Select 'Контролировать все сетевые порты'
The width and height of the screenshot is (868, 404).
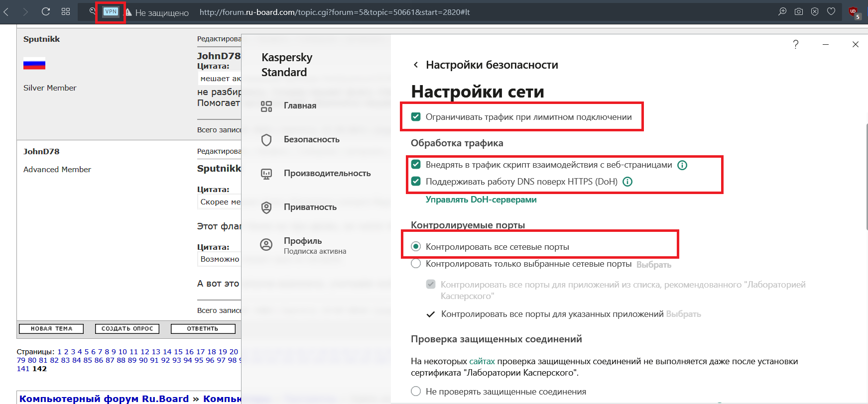(416, 246)
